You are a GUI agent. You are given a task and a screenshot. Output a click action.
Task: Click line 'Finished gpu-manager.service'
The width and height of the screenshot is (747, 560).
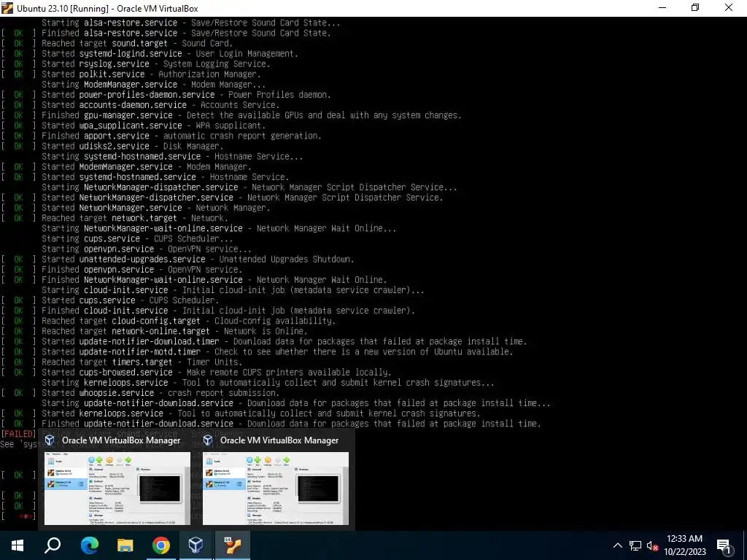tap(252, 115)
